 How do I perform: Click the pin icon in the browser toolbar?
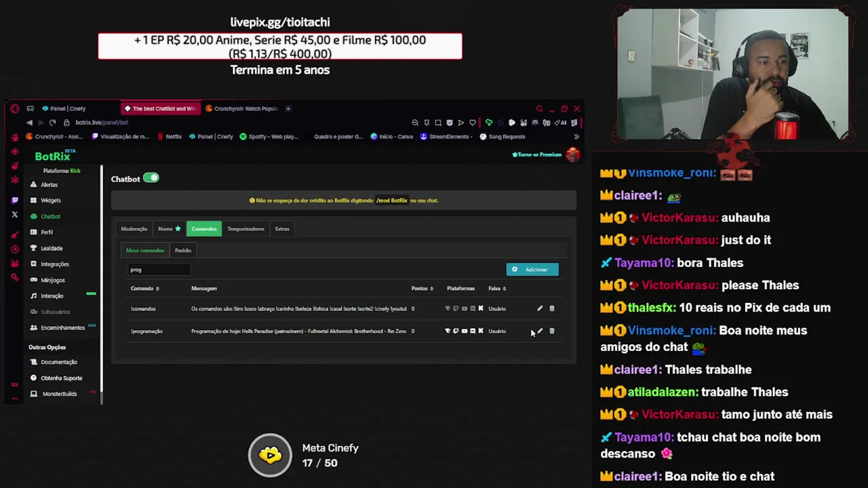point(427,123)
